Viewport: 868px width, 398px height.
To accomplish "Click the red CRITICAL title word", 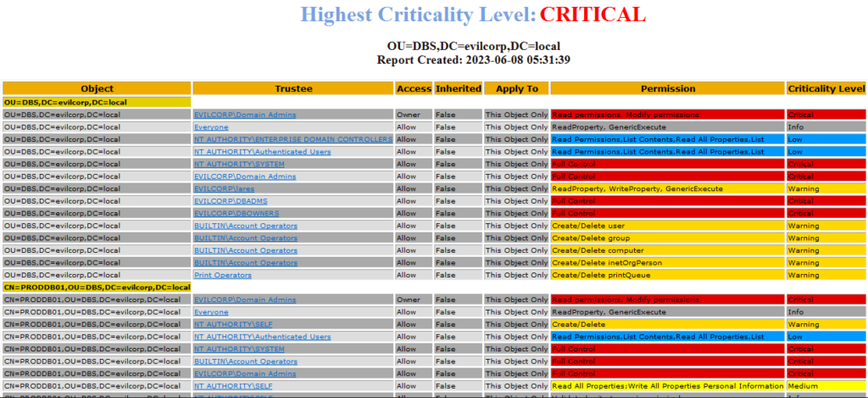I will (x=593, y=14).
